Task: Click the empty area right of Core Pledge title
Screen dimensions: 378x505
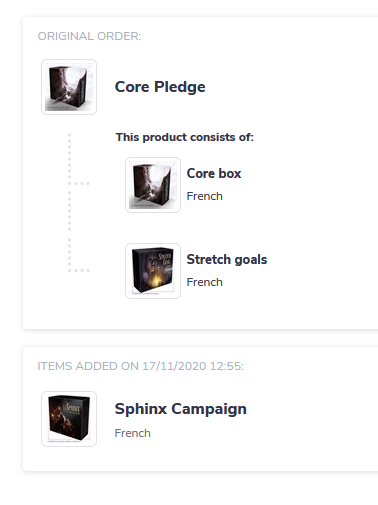Action: click(x=290, y=87)
